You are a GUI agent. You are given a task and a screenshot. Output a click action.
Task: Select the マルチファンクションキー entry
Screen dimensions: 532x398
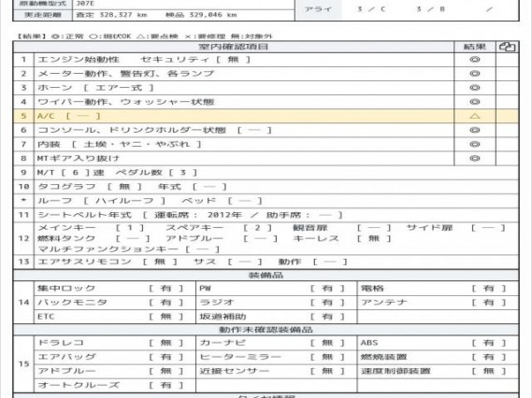tap(129, 249)
